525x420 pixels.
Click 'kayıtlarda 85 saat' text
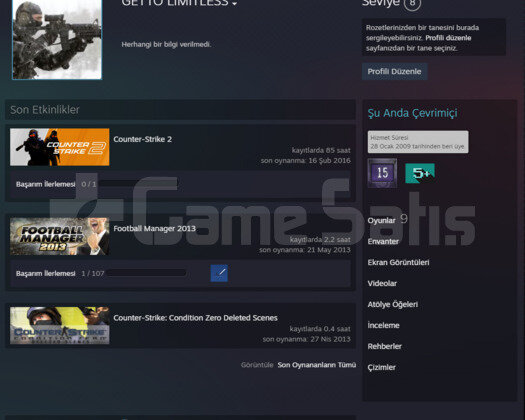pyautogui.click(x=321, y=150)
